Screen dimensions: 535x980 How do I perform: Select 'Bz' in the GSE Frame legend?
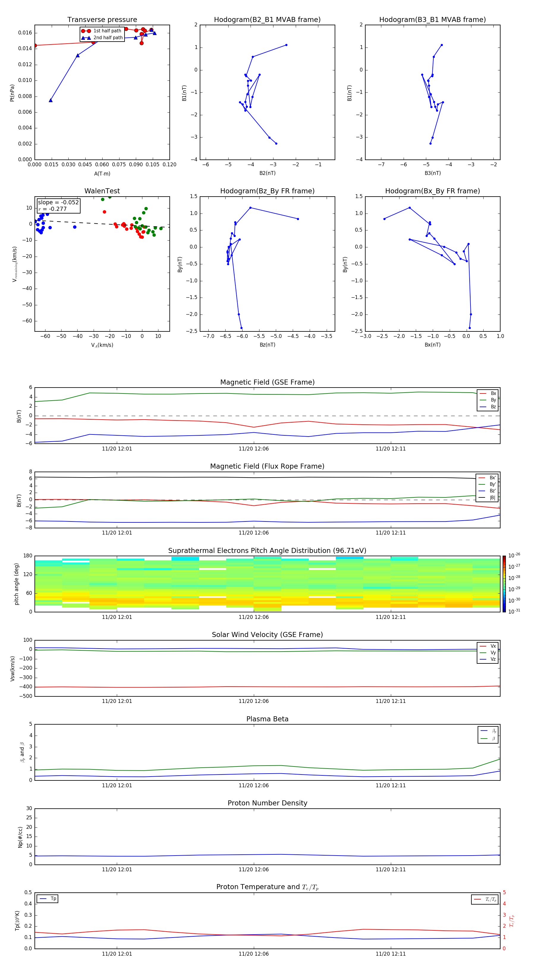[488, 407]
